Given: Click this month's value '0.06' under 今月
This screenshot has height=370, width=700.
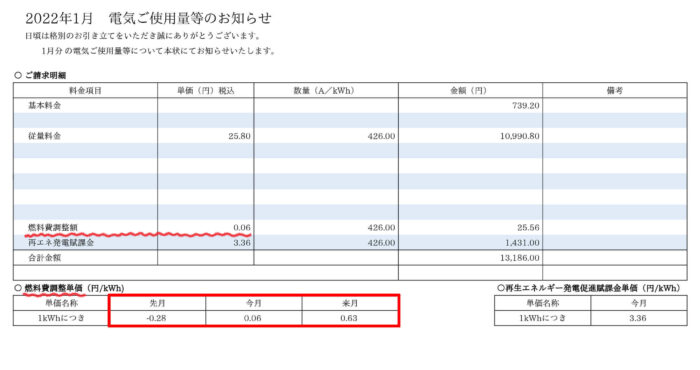Looking at the screenshot, I should (x=253, y=318).
